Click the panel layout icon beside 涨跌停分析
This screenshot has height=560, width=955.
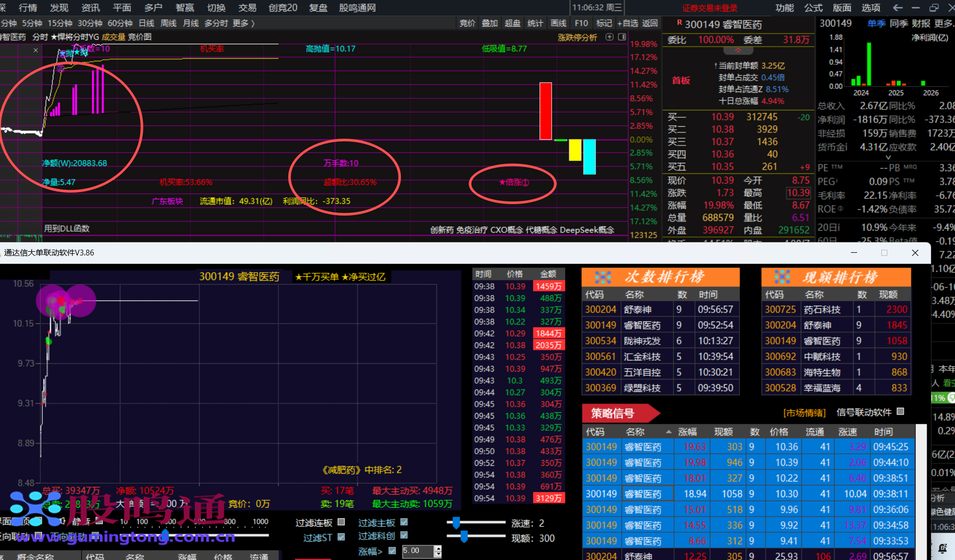[x=622, y=37]
